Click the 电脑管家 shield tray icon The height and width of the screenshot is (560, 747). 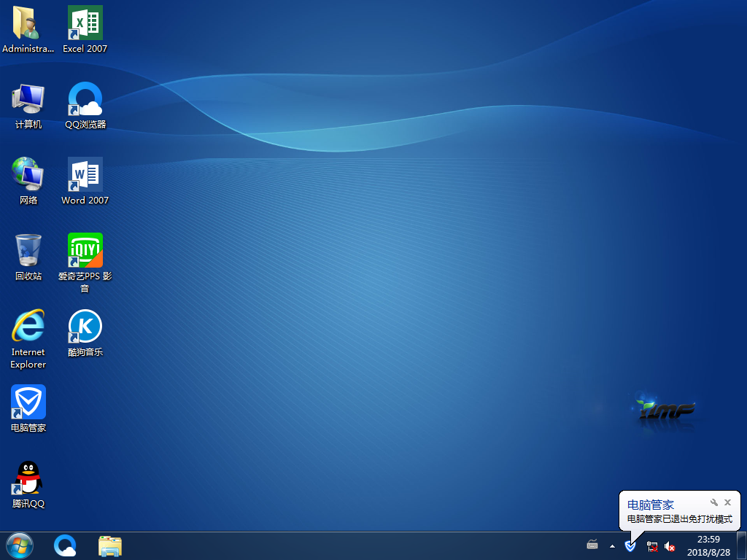click(630, 545)
